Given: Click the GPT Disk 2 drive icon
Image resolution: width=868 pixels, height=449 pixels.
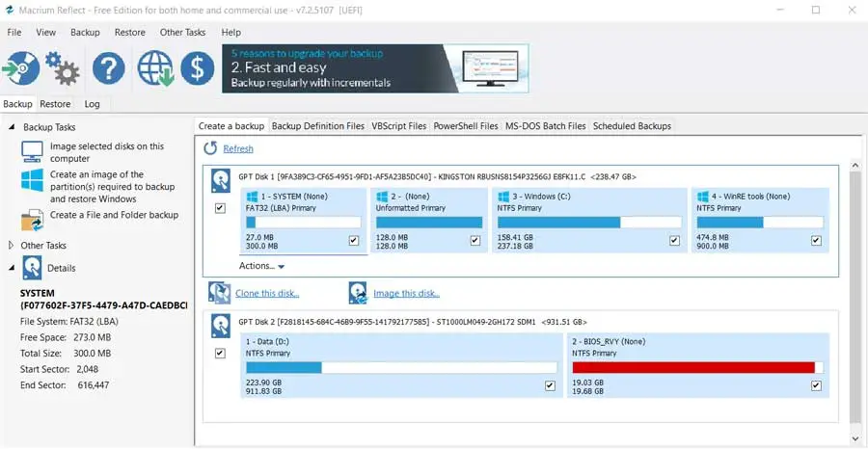Looking at the screenshot, I should click(x=221, y=327).
